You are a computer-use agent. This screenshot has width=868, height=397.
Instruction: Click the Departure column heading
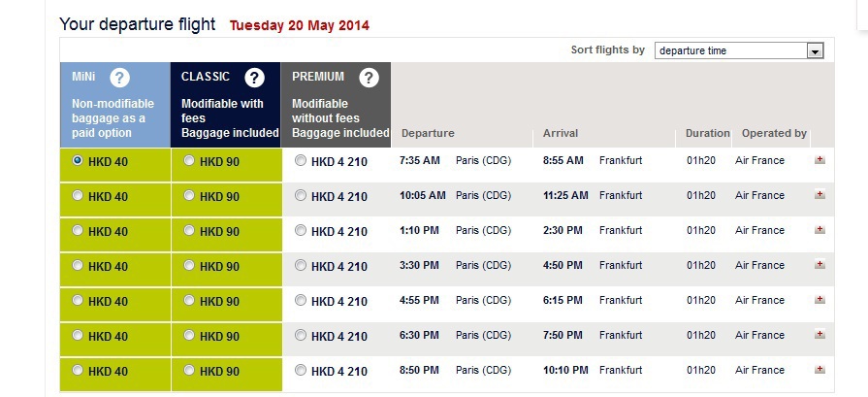point(428,133)
